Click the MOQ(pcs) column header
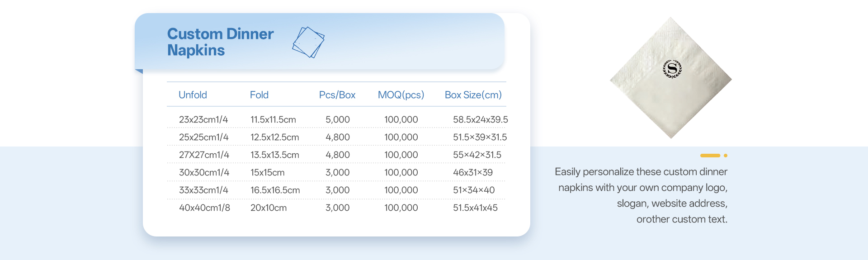Viewport: 868px width, 260px height. (401, 95)
